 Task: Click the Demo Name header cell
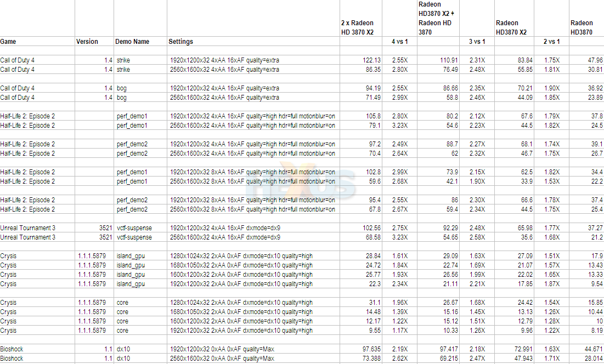pyautogui.click(x=140, y=42)
